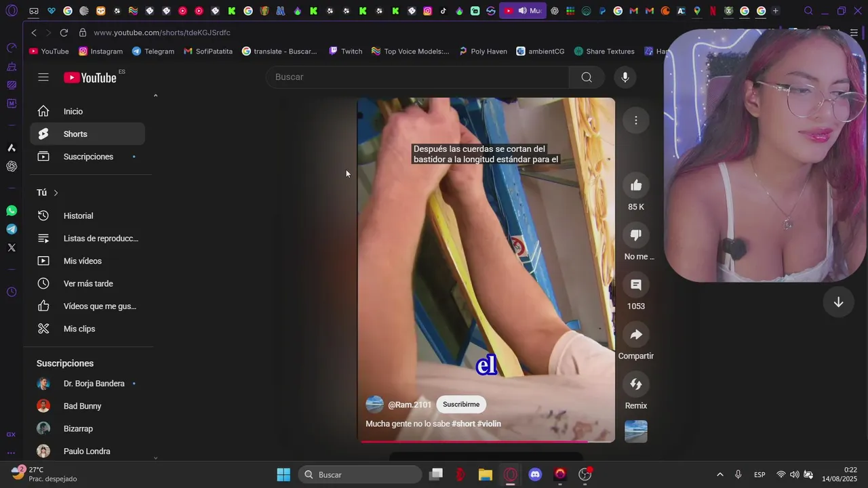Open the YouTube bookmark
The width and height of the screenshot is (868, 488).
(x=49, y=52)
